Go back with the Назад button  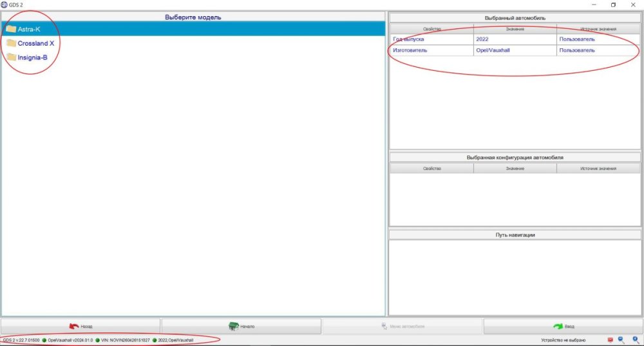[x=80, y=326]
